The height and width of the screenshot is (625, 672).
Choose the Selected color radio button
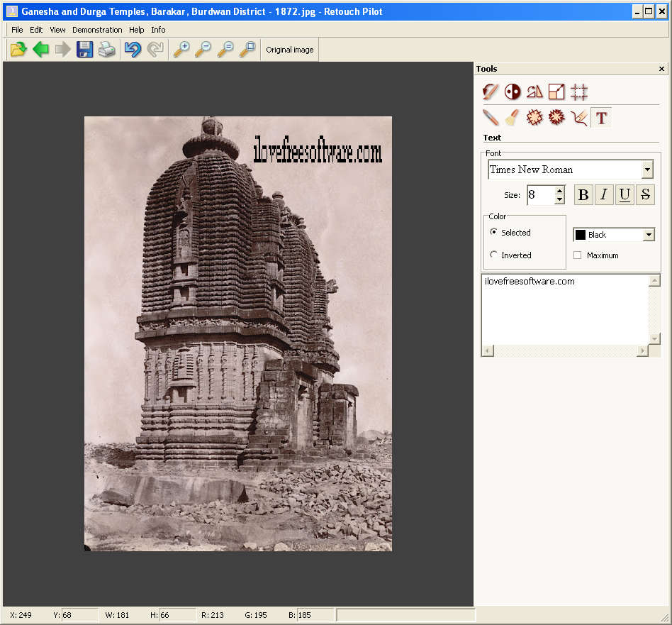click(494, 232)
